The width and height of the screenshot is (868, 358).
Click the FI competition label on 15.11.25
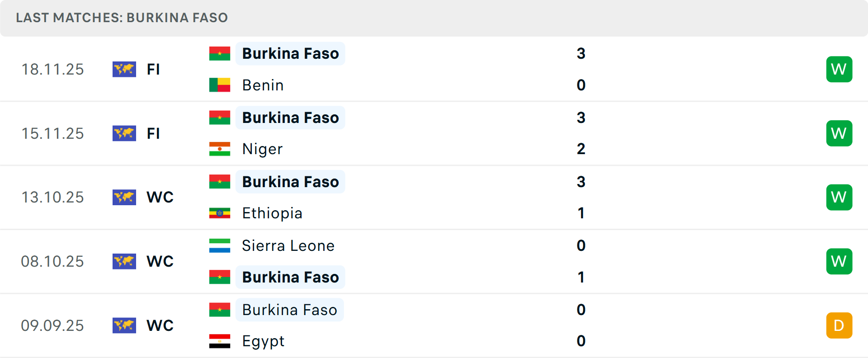coord(153,133)
